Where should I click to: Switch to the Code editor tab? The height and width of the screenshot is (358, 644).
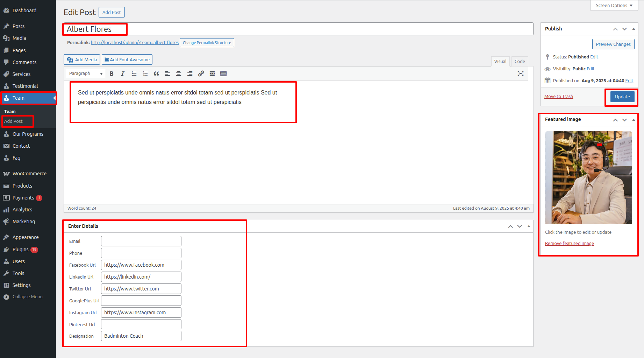coord(520,61)
